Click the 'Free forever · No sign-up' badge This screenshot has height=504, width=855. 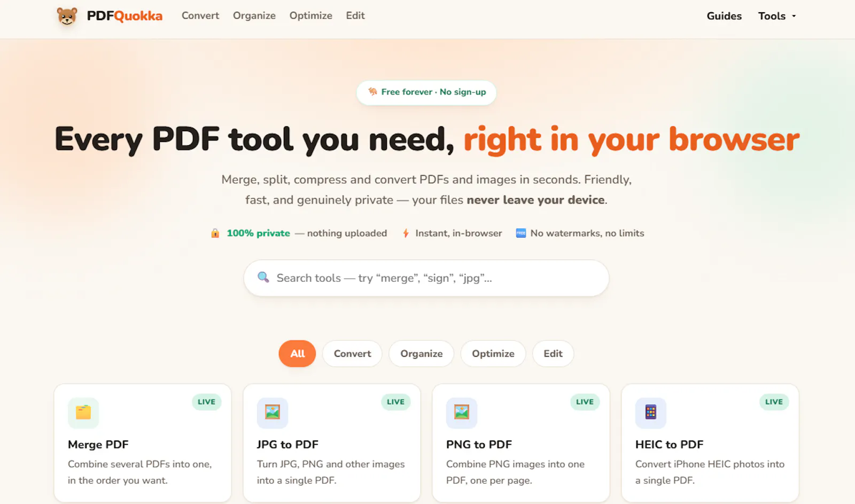click(426, 92)
